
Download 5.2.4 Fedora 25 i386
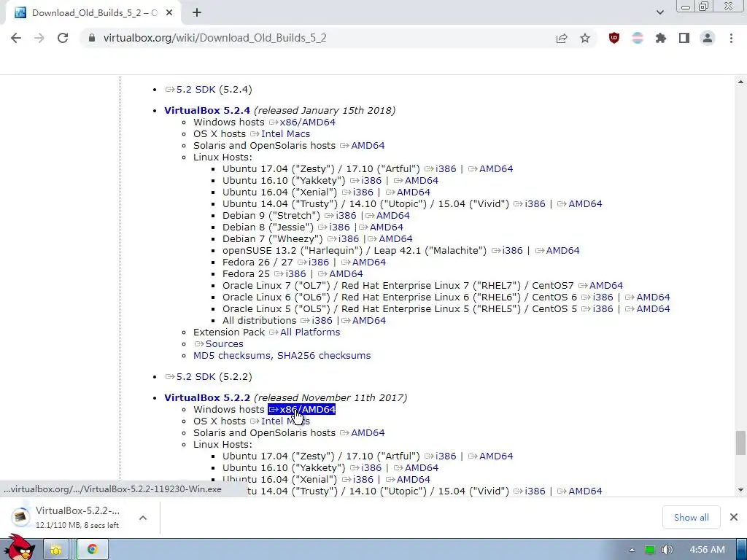290,274
